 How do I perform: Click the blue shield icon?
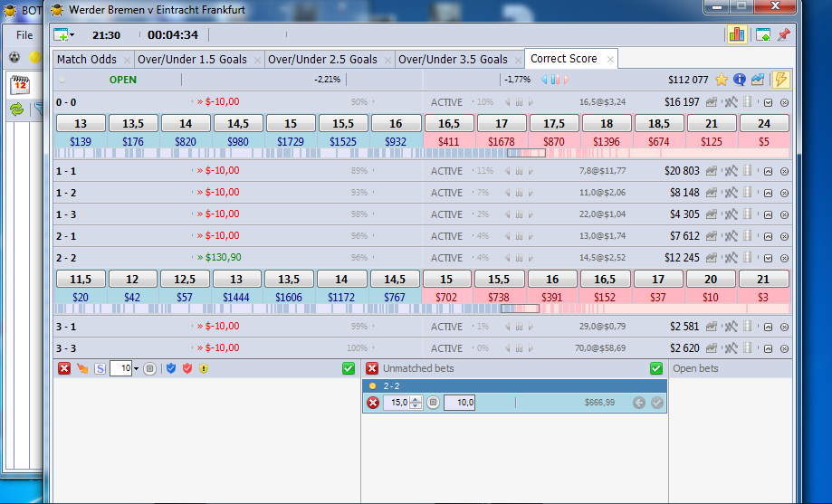[171, 368]
